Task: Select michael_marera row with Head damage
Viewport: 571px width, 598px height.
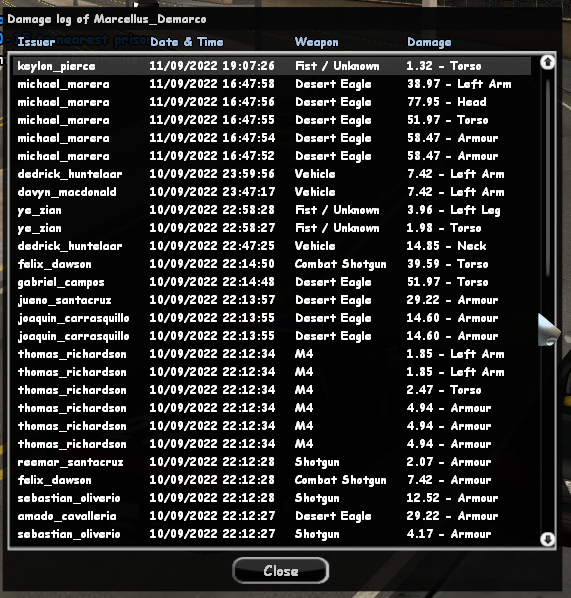Action: [272, 102]
